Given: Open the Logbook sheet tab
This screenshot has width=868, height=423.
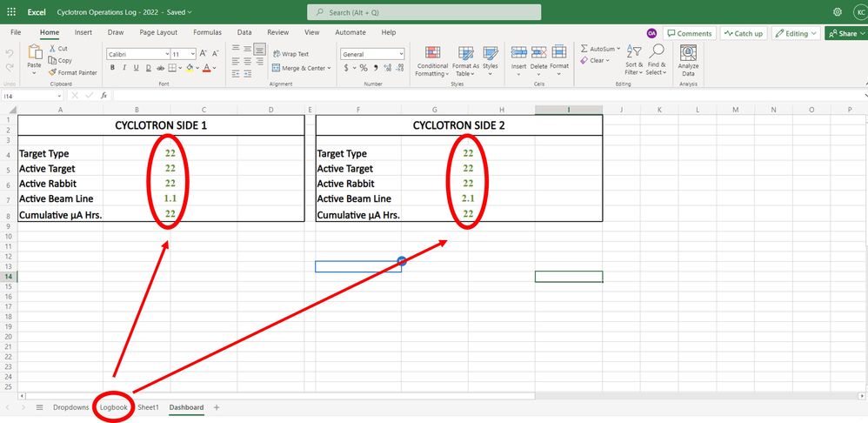Looking at the screenshot, I should point(113,407).
